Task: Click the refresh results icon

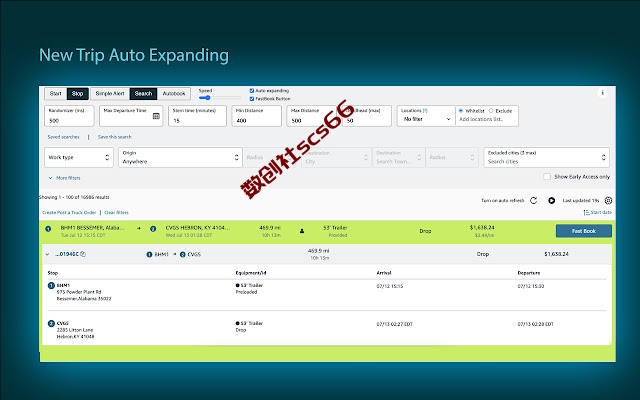Action: point(533,200)
